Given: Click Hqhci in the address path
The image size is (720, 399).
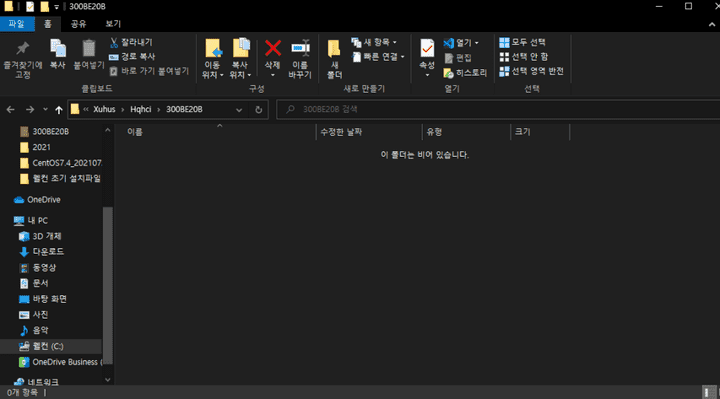Looking at the screenshot, I should [x=141, y=109].
